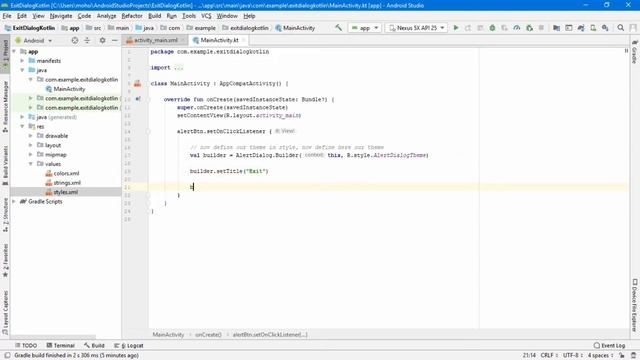Close the MainActivity.kt tab

click(244, 40)
